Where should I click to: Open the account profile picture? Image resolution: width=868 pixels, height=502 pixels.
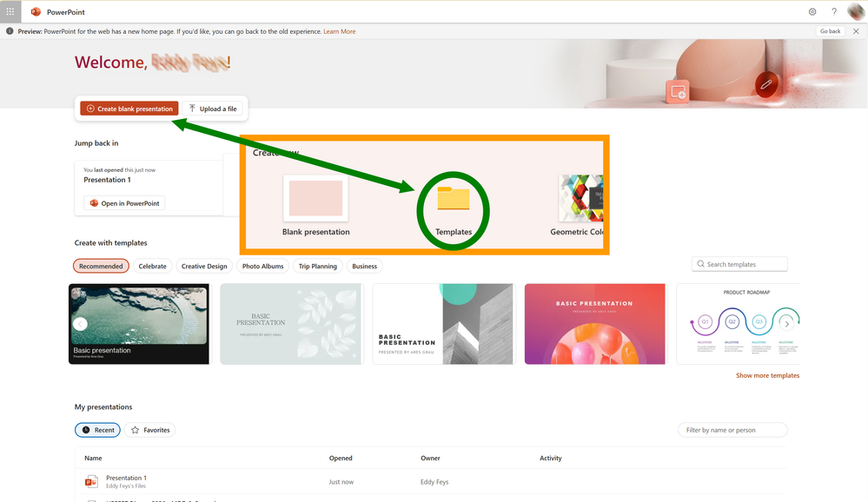pos(856,11)
